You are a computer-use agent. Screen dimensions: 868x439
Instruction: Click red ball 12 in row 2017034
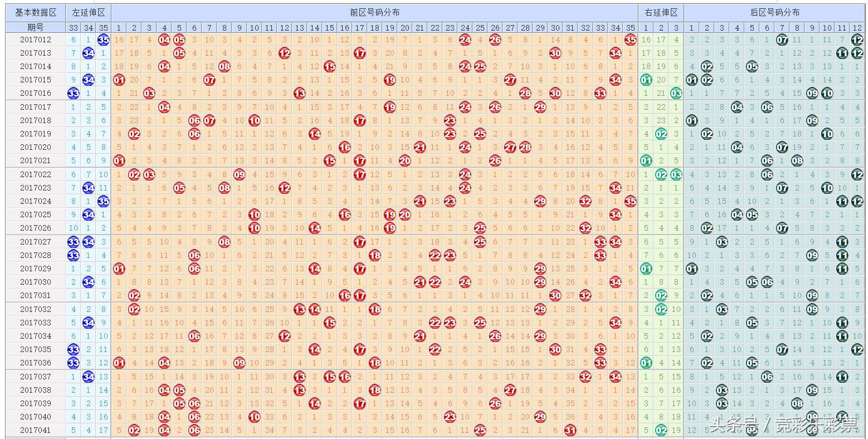pyautogui.click(x=284, y=336)
